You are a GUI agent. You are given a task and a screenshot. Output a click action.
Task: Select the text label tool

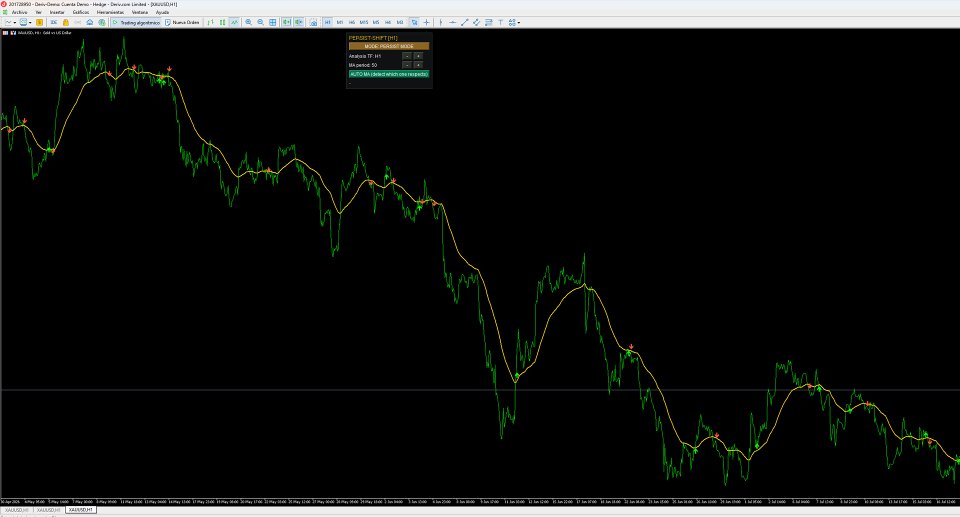(500, 22)
